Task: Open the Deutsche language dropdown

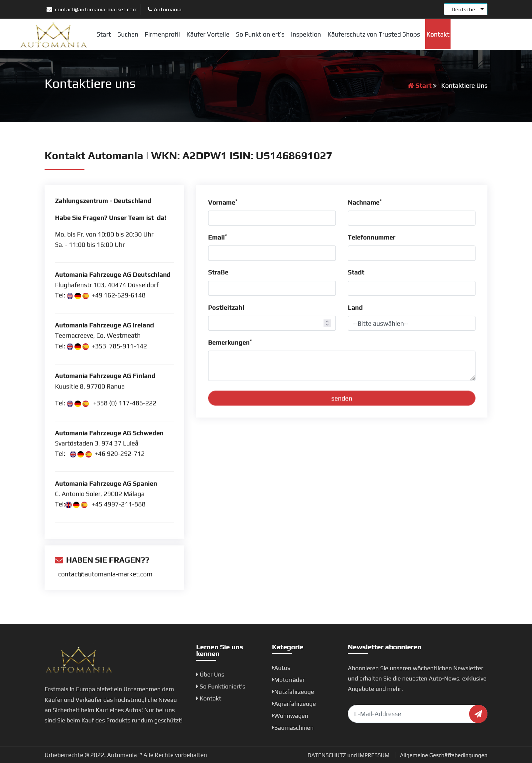Action: (465, 9)
